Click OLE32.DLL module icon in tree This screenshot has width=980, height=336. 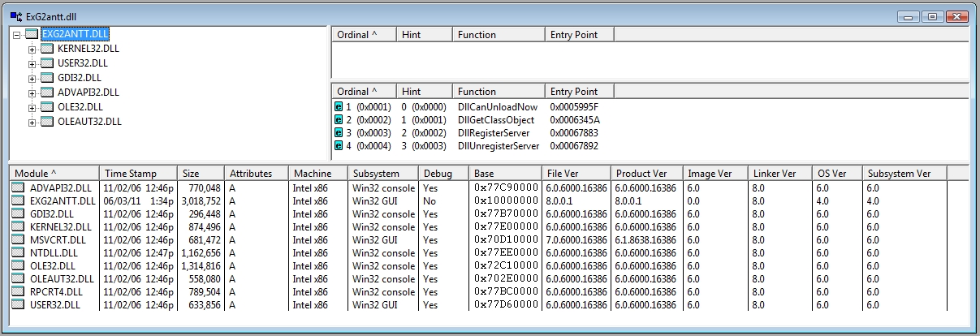[x=47, y=107]
